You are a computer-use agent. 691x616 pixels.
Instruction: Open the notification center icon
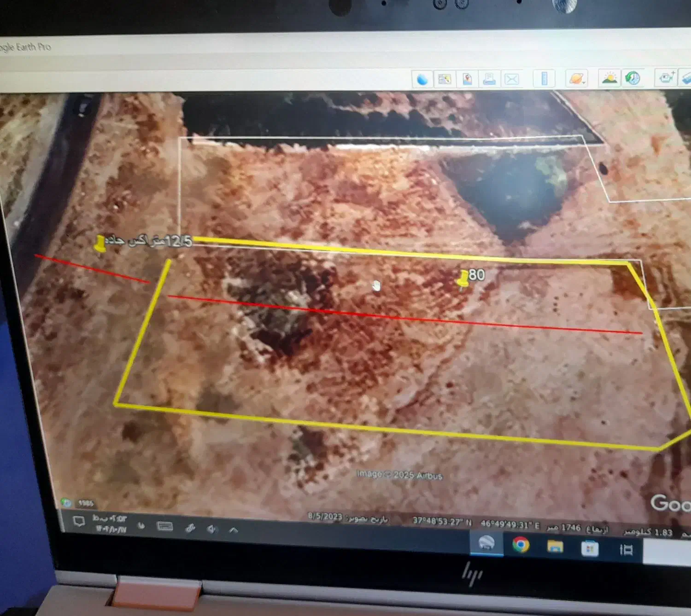(x=79, y=522)
